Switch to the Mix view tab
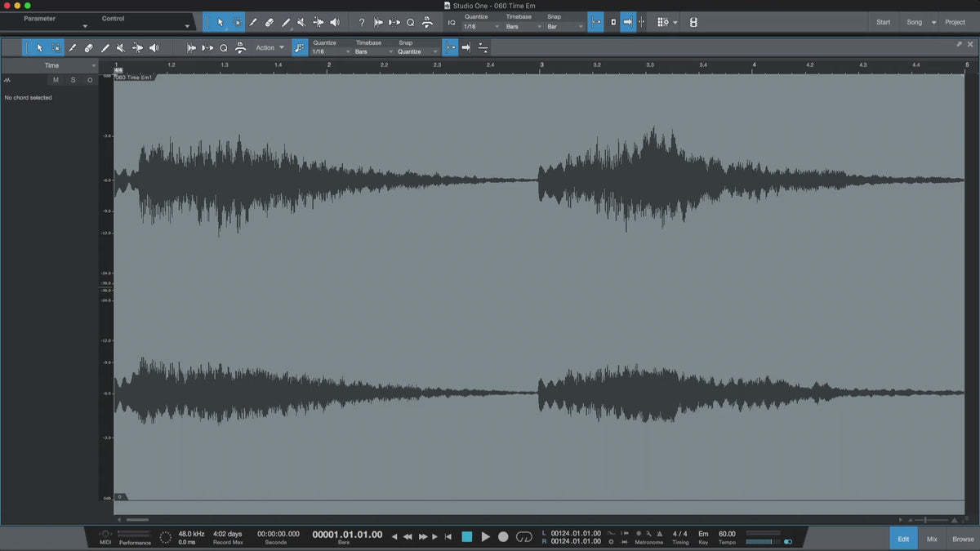 pyautogui.click(x=932, y=539)
